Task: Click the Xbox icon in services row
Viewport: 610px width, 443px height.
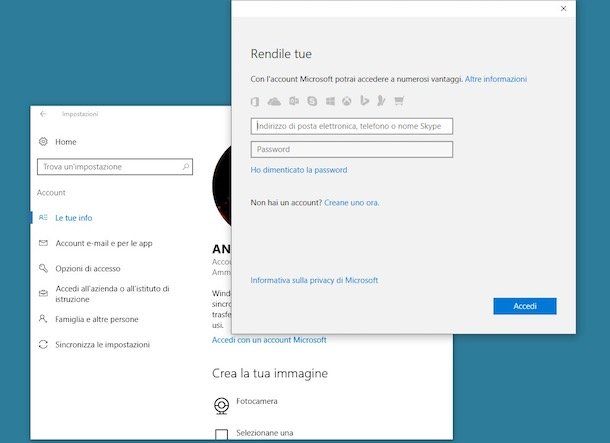Action: 347,102
